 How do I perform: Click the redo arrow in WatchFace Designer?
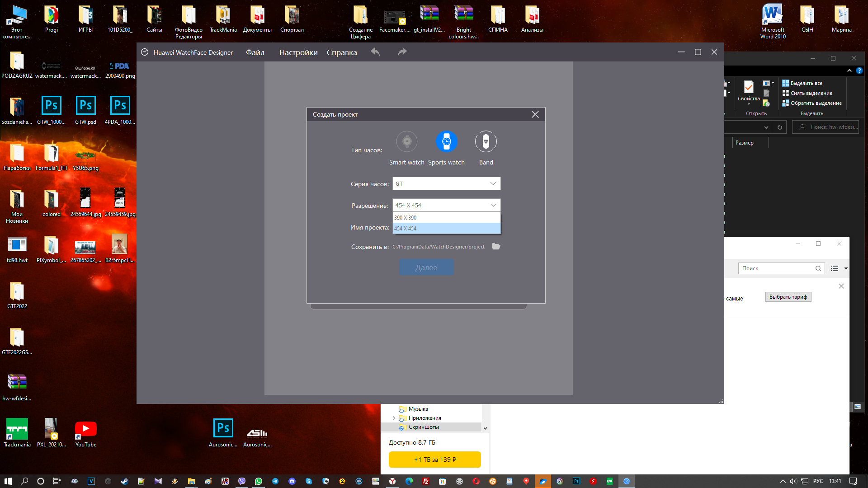point(402,52)
